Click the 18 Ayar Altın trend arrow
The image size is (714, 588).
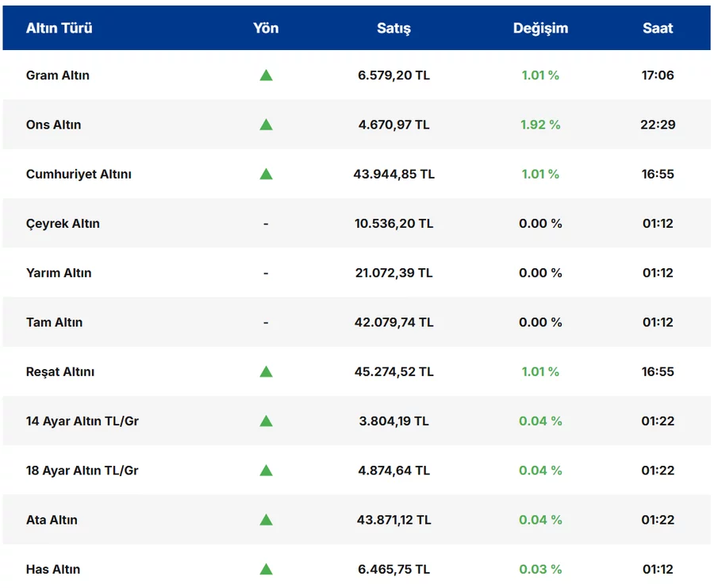pos(266,471)
